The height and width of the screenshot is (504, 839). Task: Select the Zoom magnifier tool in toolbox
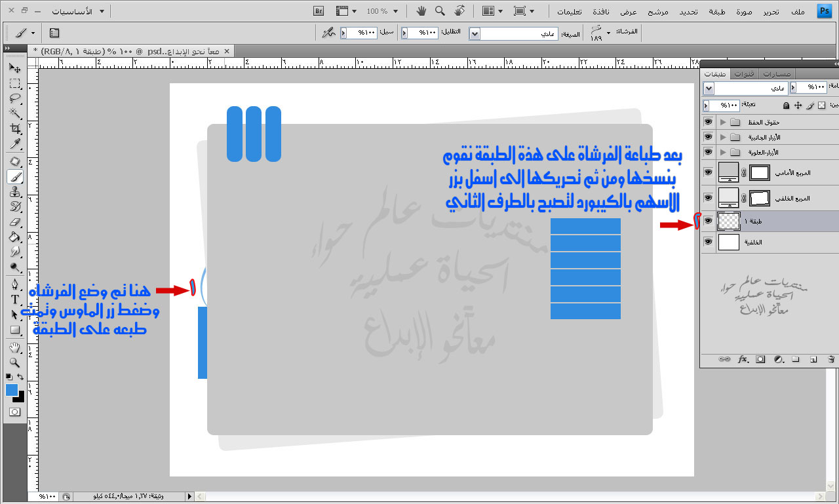15,362
